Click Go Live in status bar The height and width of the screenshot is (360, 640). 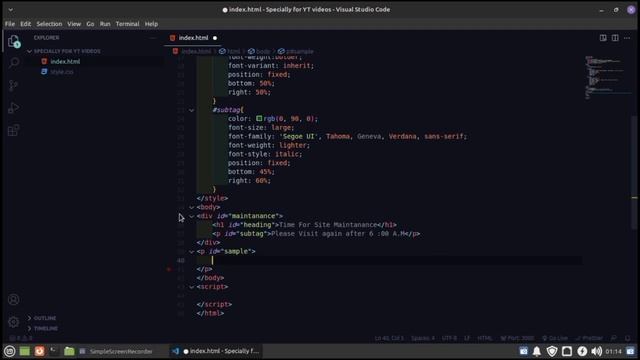coord(555,338)
